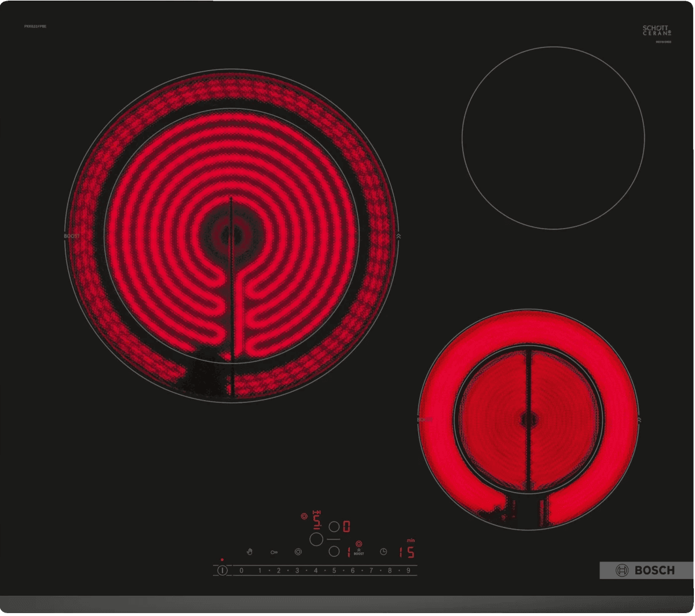Set power level 0 on the slider
The height and width of the screenshot is (616, 695).
point(241,571)
